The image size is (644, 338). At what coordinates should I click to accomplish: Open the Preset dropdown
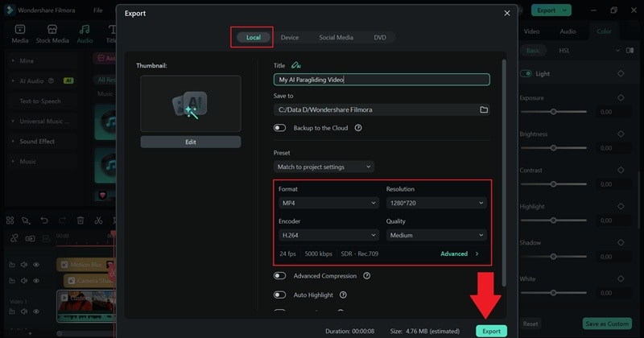click(324, 167)
